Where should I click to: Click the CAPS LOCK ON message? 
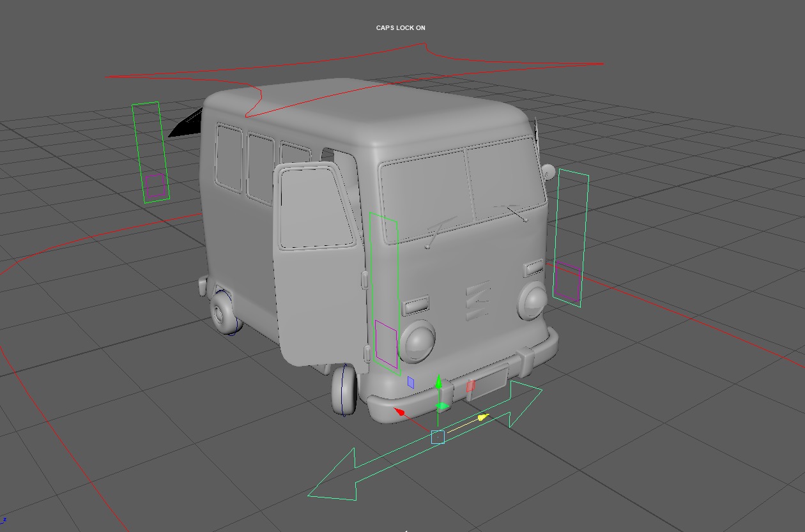click(401, 28)
